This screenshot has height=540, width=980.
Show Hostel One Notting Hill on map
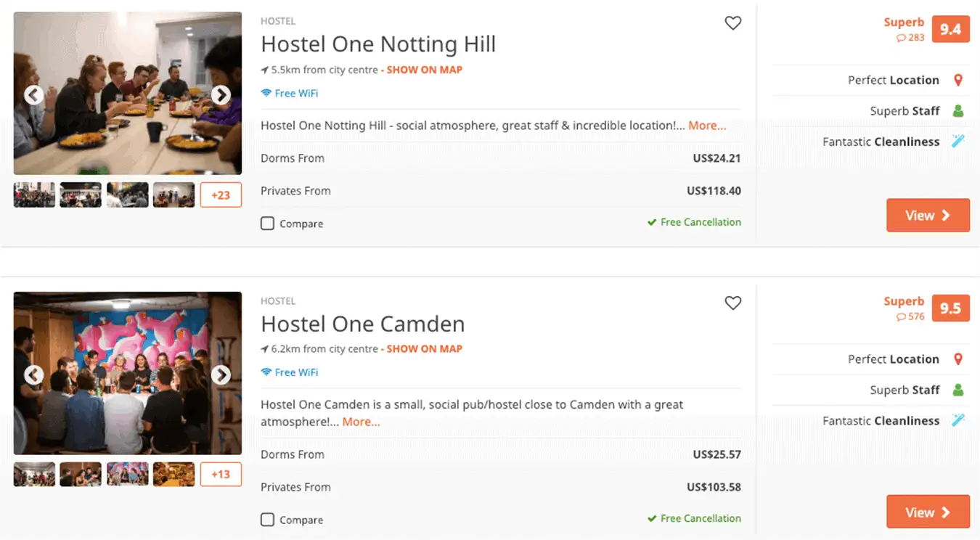(x=424, y=70)
